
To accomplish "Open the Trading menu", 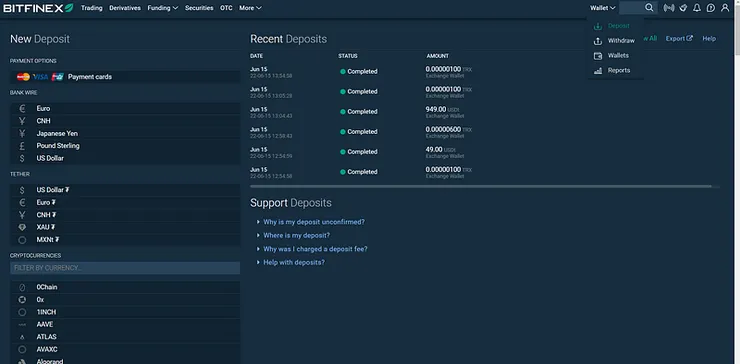I will (x=92, y=8).
